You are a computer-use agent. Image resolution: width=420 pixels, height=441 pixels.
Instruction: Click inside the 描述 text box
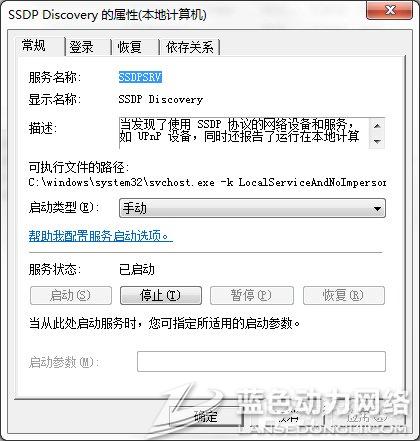click(244, 133)
